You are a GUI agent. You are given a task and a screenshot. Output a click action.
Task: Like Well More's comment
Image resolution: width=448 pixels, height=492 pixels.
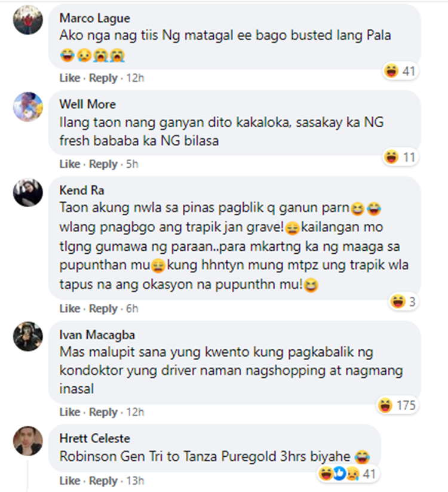(x=70, y=164)
